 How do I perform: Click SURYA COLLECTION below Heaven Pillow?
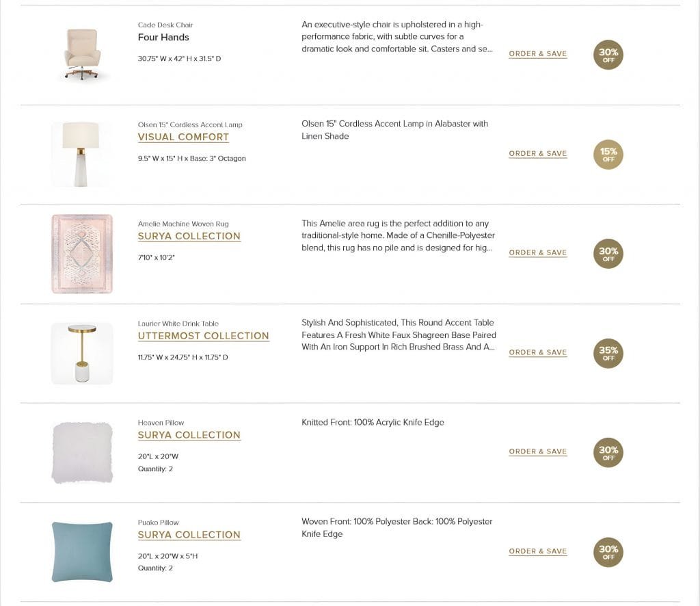coord(189,435)
